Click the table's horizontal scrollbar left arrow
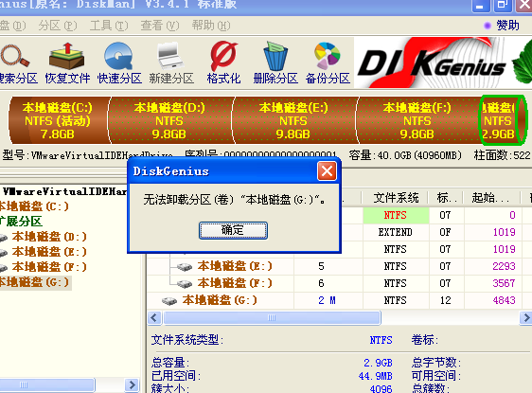Viewport: 532px width, 393px height. [154, 318]
